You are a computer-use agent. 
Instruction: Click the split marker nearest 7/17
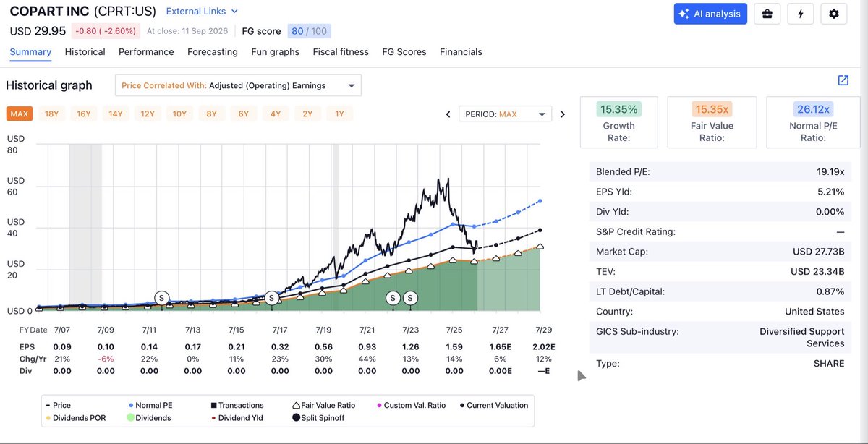tap(271, 298)
